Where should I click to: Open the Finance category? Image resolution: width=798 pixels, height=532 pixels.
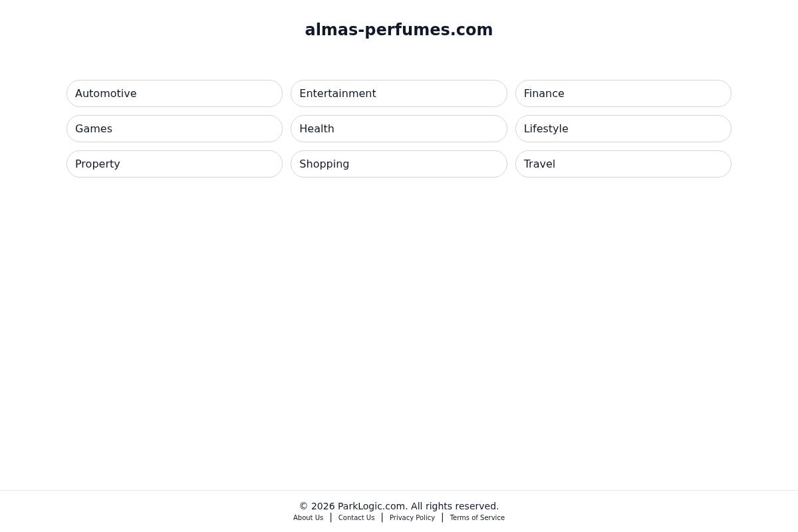(x=623, y=93)
